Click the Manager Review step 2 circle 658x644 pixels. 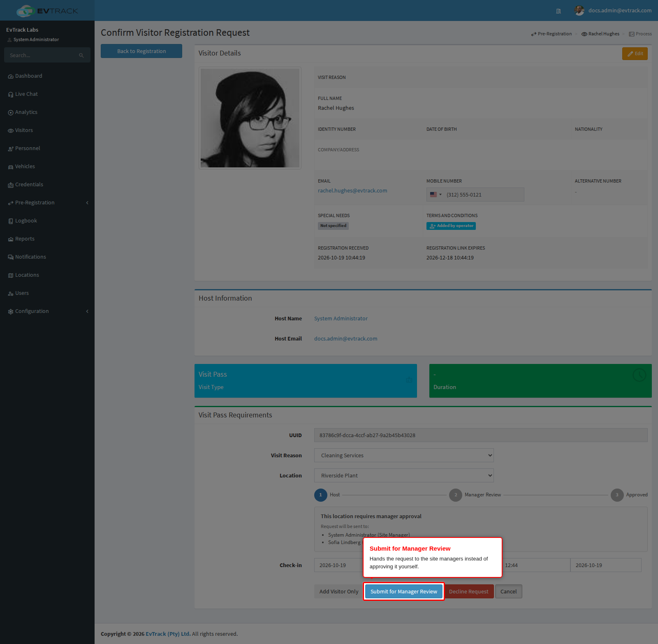pos(456,495)
